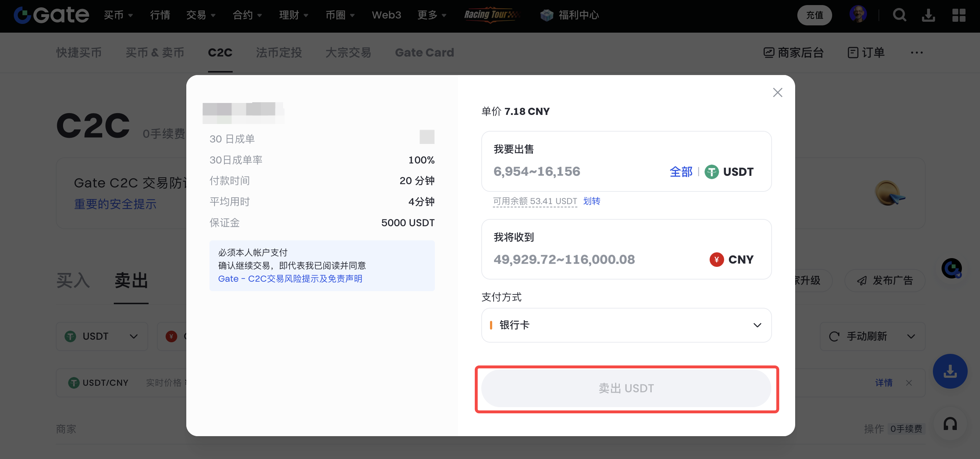Click the search magnifier icon in header
This screenshot has width=980, height=459.
click(x=899, y=15)
